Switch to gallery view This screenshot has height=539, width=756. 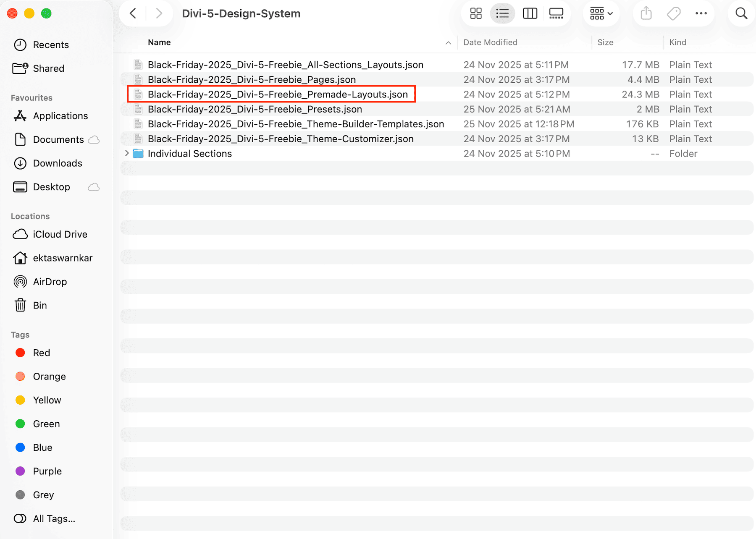coord(556,13)
